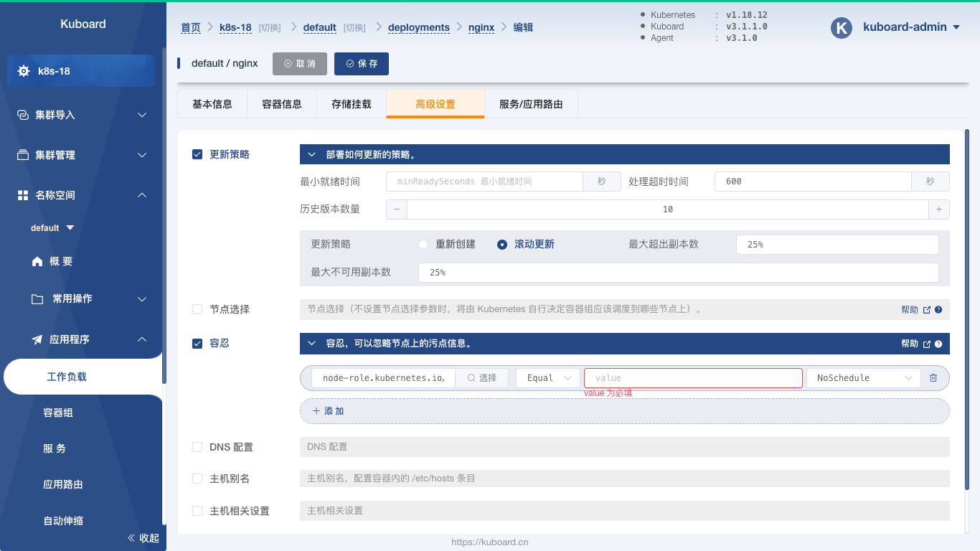The width and height of the screenshot is (980, 551).
Task: Open the https://kuboard.cn footer link
Action: [490, 542]
